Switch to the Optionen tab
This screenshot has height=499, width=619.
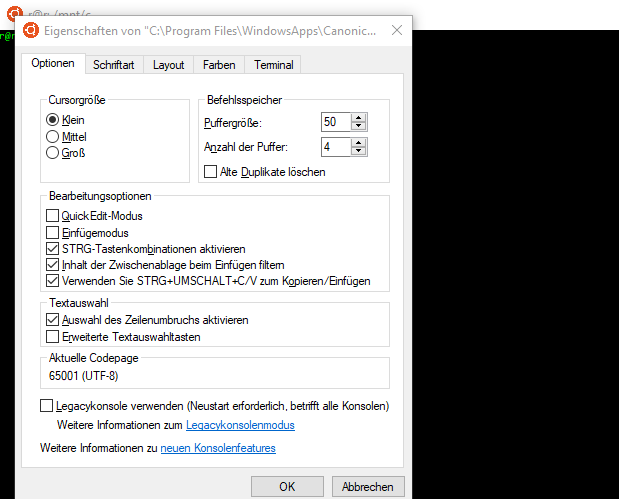tap(53, 63)
